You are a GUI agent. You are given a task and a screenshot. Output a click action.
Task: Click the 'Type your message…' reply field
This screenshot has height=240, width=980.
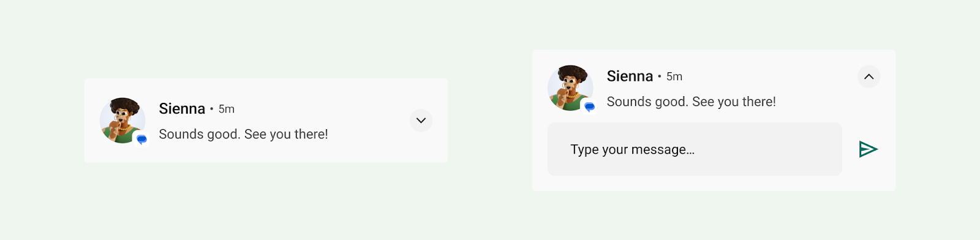tap(695, 149)
